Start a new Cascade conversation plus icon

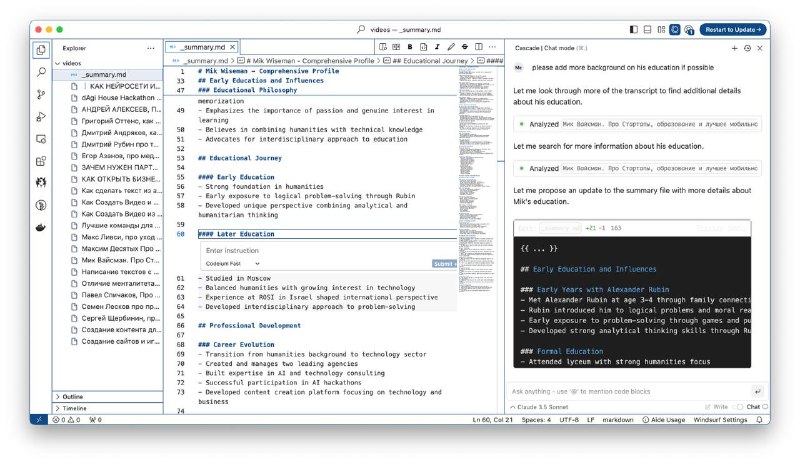coord(734,48)
